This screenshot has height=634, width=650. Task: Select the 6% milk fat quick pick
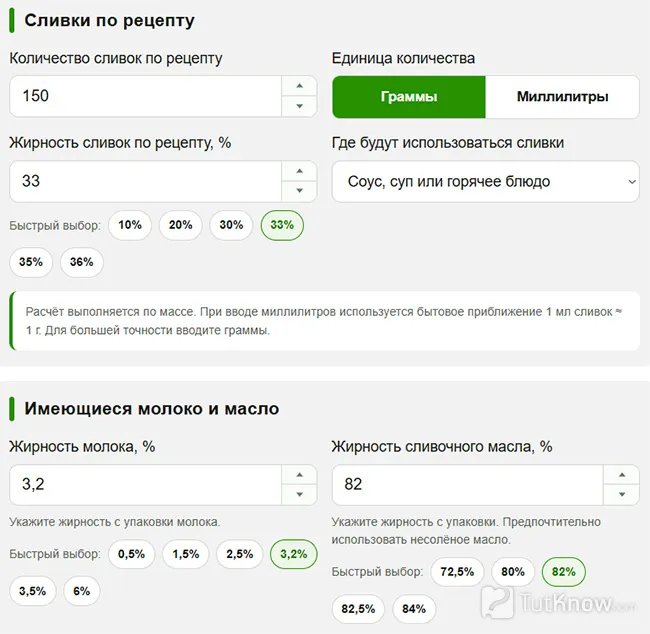coord(82,591)
